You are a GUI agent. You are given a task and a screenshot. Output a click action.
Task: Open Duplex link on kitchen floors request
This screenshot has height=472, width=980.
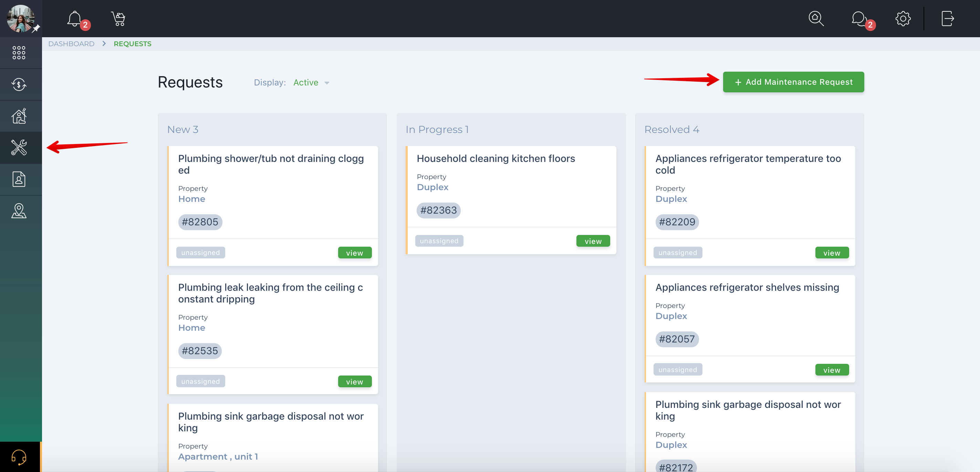(x=432, y=187)
